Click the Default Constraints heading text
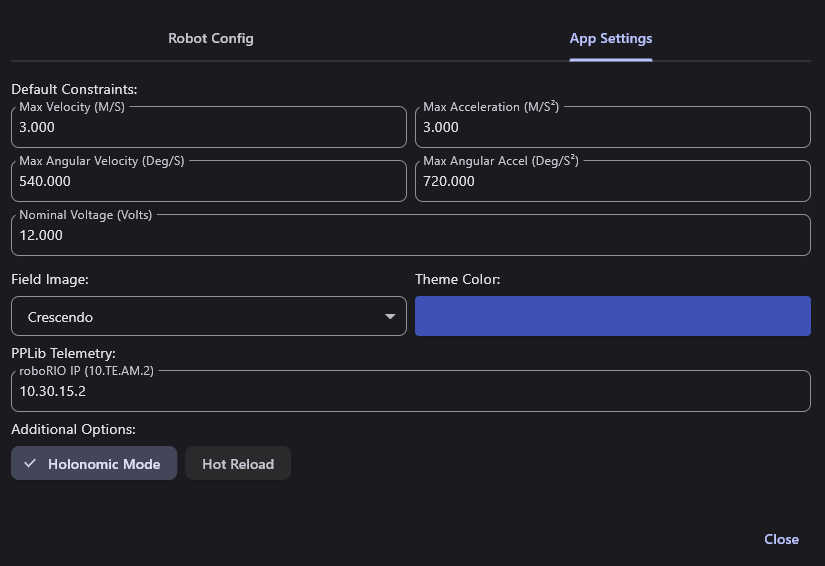Viewport: 825px width, 566px height. point(74,89)
